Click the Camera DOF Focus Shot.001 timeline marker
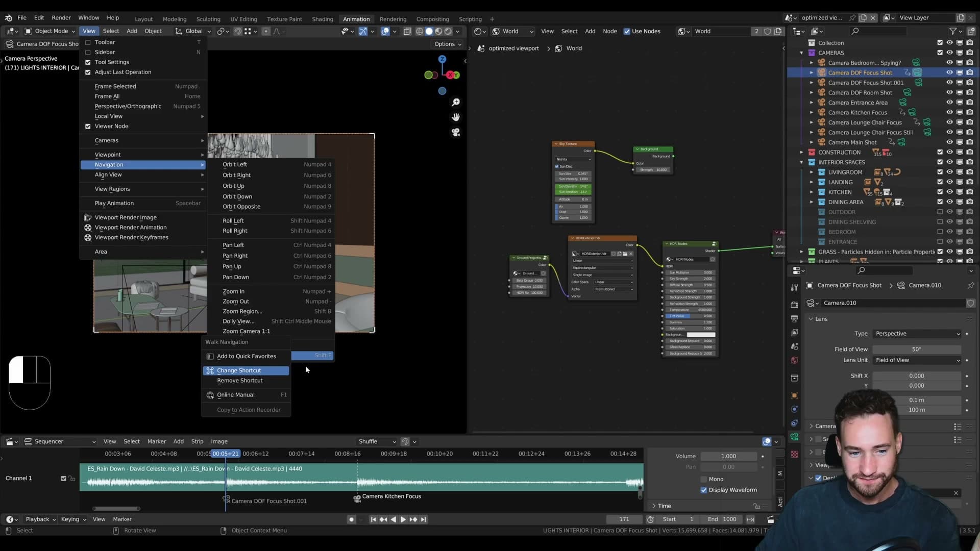 tap(226, 498)
